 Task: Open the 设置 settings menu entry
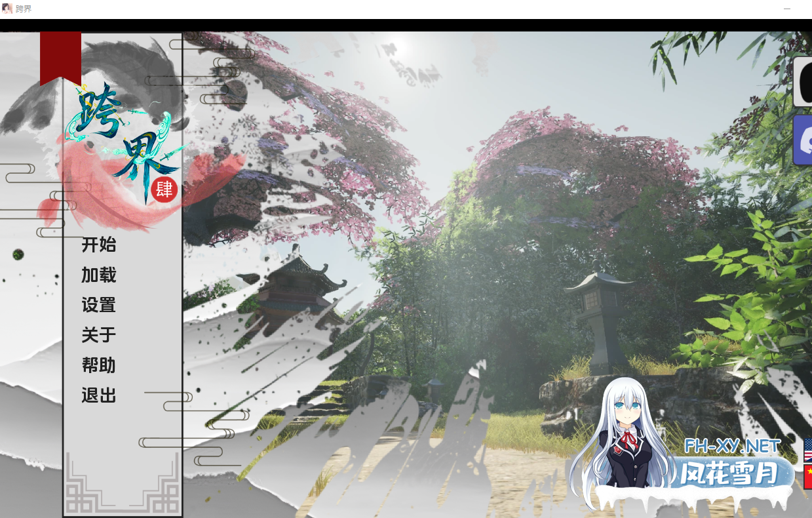click(x=98, y=306)
